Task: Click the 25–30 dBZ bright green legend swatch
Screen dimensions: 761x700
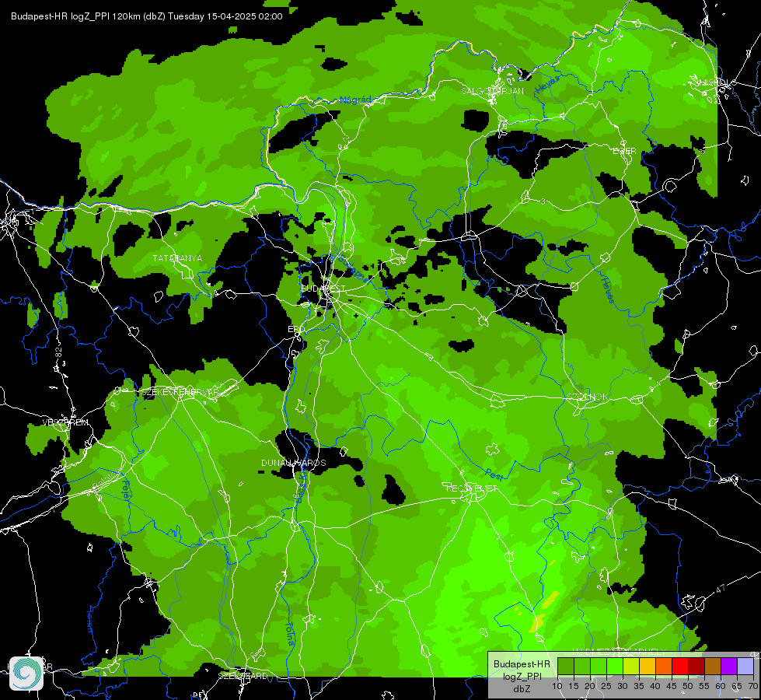Action: point(614,667)
